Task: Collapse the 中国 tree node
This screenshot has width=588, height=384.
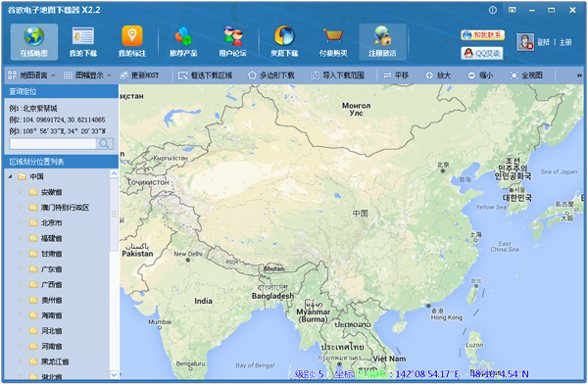Action: (10, 176)
